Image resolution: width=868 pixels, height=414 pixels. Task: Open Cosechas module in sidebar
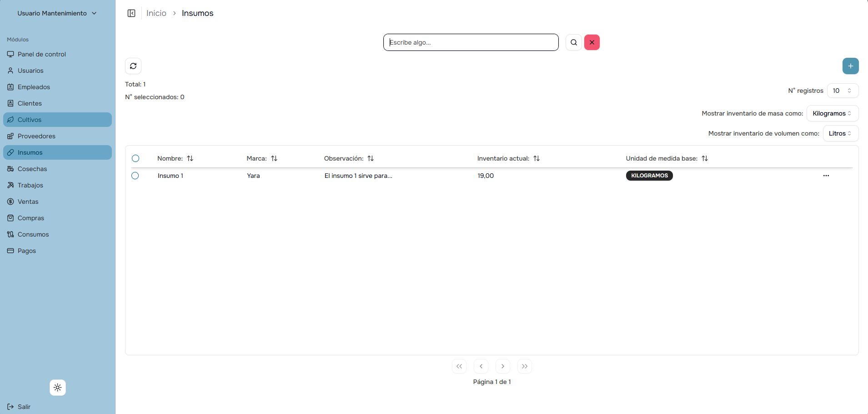coord(32,169)
